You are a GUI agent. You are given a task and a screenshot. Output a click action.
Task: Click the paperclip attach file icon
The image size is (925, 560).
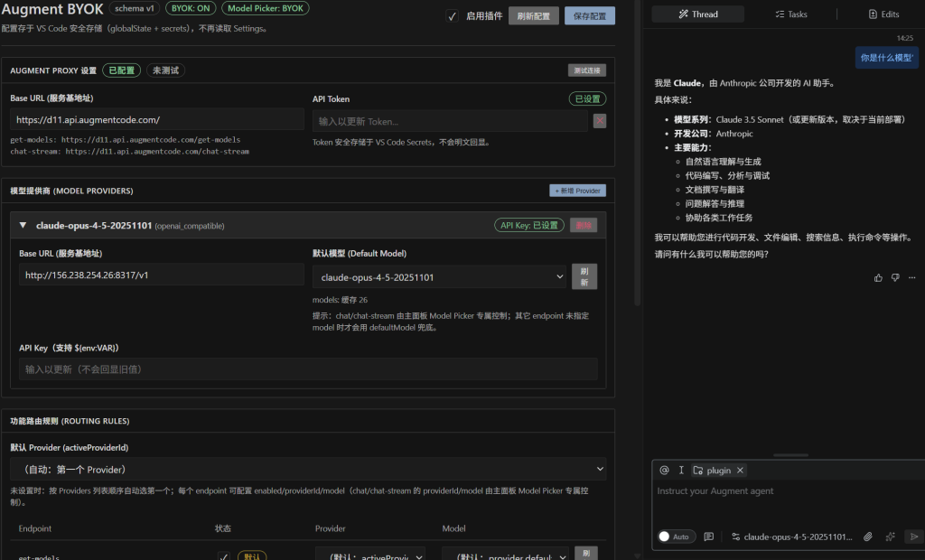(x=868, y=537)
